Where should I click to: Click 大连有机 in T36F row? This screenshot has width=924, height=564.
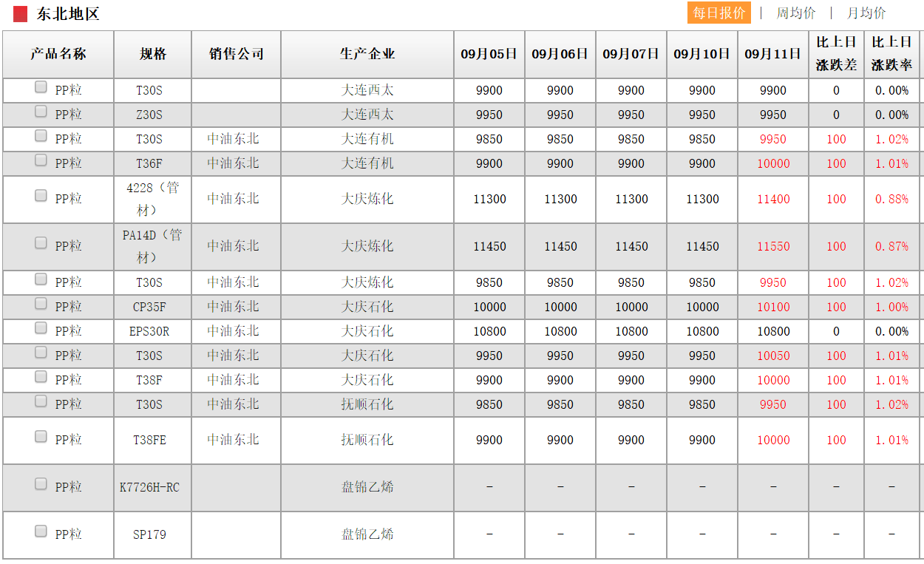click(367, 163)
